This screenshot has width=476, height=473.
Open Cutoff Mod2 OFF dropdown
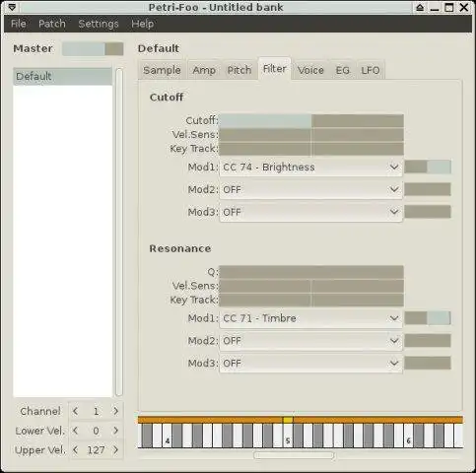click(x=310, y=189)
